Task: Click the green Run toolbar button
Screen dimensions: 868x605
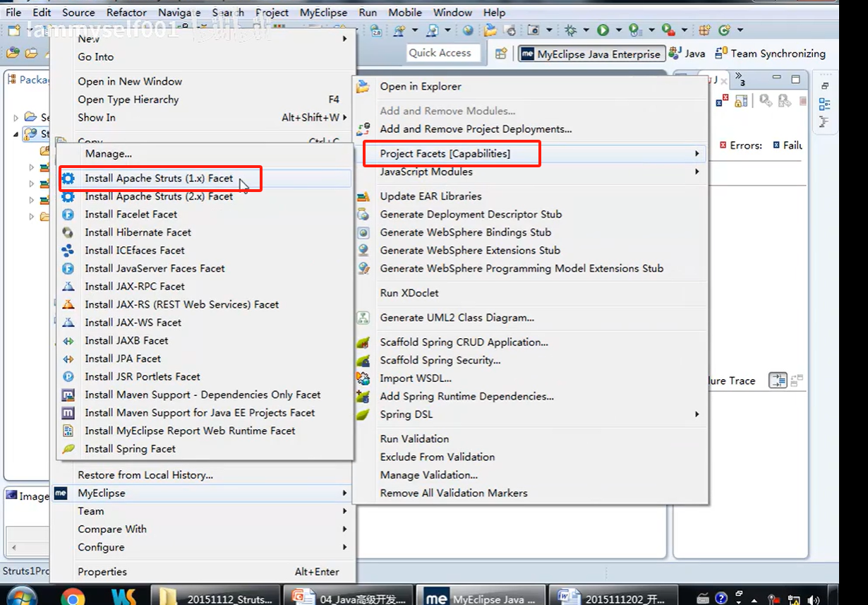Action: pos(603,30)
